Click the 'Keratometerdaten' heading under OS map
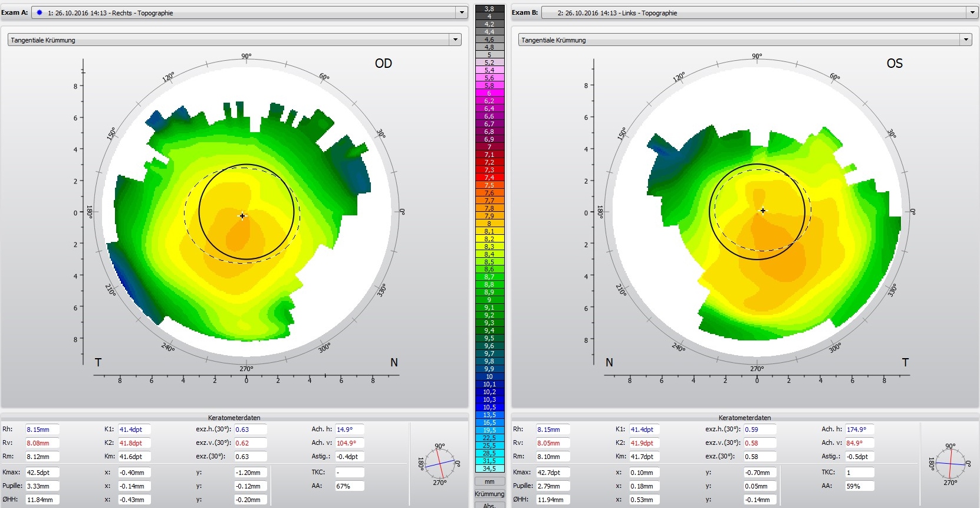This screenshot has width=980, height=508. tap(745, 418)
